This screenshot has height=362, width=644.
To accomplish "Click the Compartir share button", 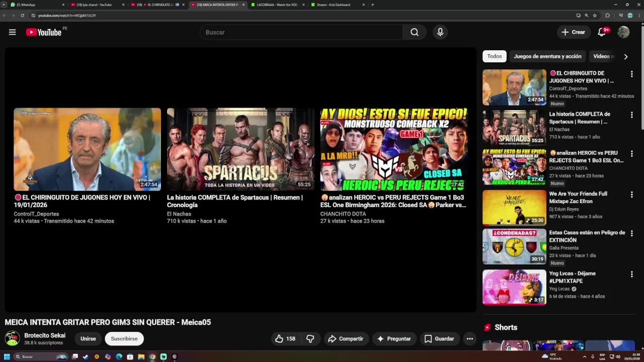I will pyautogui.click(x=346, y=339).
